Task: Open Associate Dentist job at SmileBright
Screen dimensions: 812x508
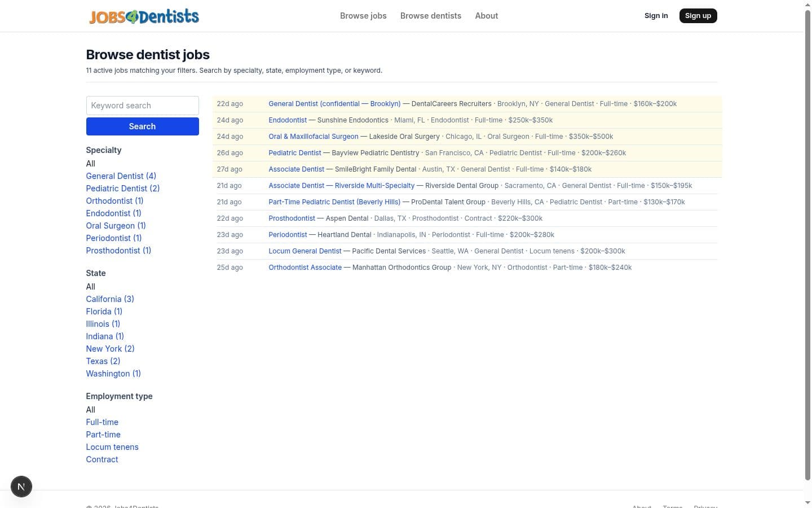Action: click(297, 169)
